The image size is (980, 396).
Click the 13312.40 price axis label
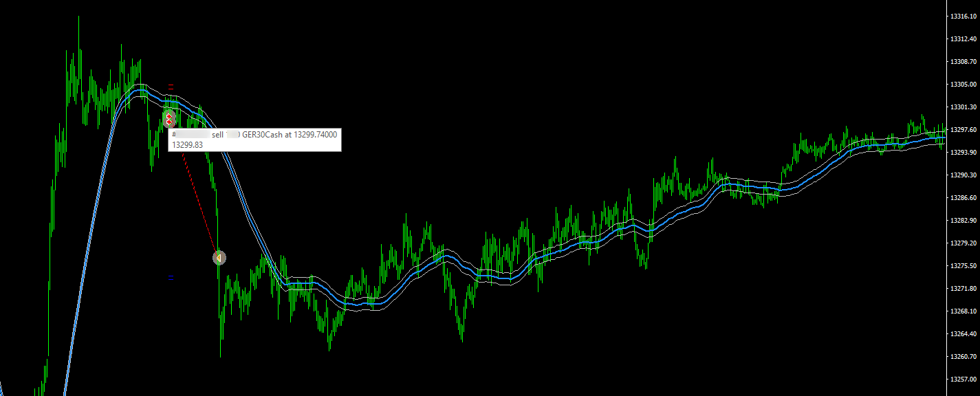(x=963, y=39)
